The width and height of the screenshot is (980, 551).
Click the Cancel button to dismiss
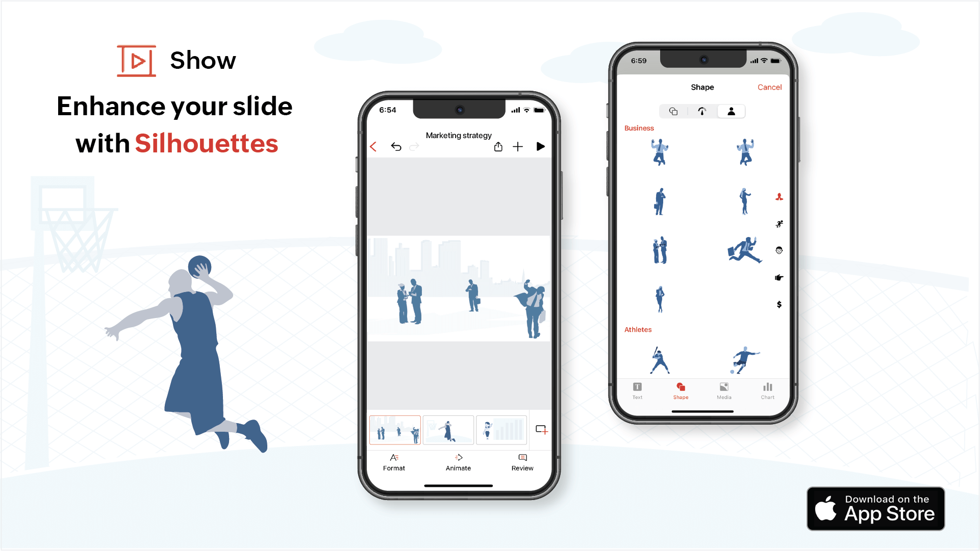[769, 87]
